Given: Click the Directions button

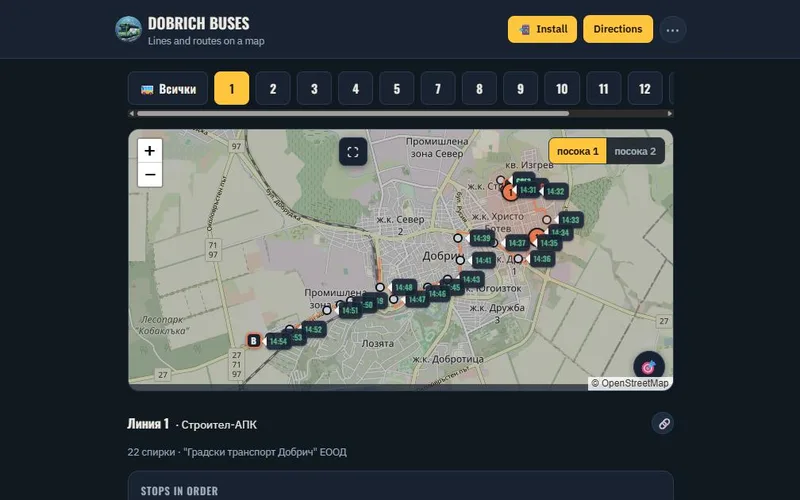Looking at the screenshot, I should 618,29.
